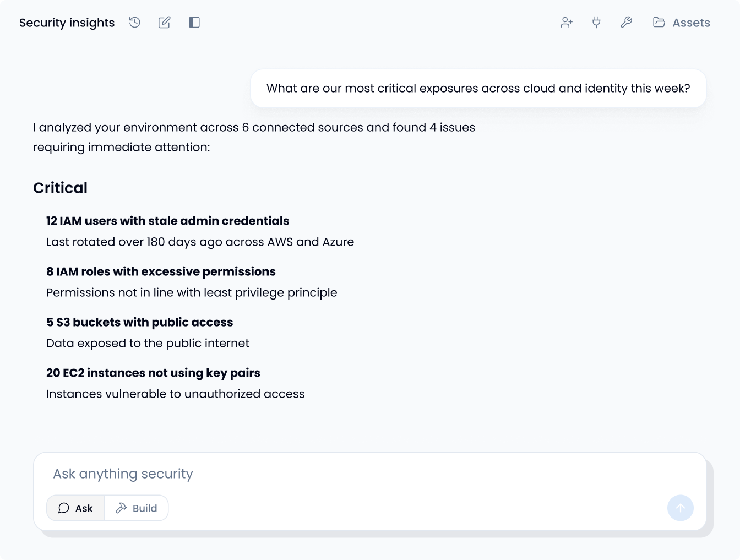The height and width of the screenshot is (560, 740).
Task: Click the "Data exposed to the public internet" text
Action: click(148, 343)
